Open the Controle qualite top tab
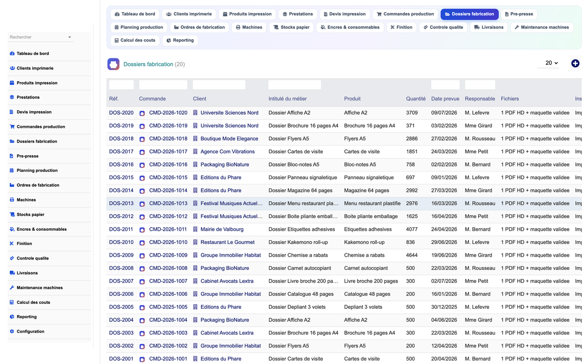This screenshot has height=364, width=588. point(443,27)
